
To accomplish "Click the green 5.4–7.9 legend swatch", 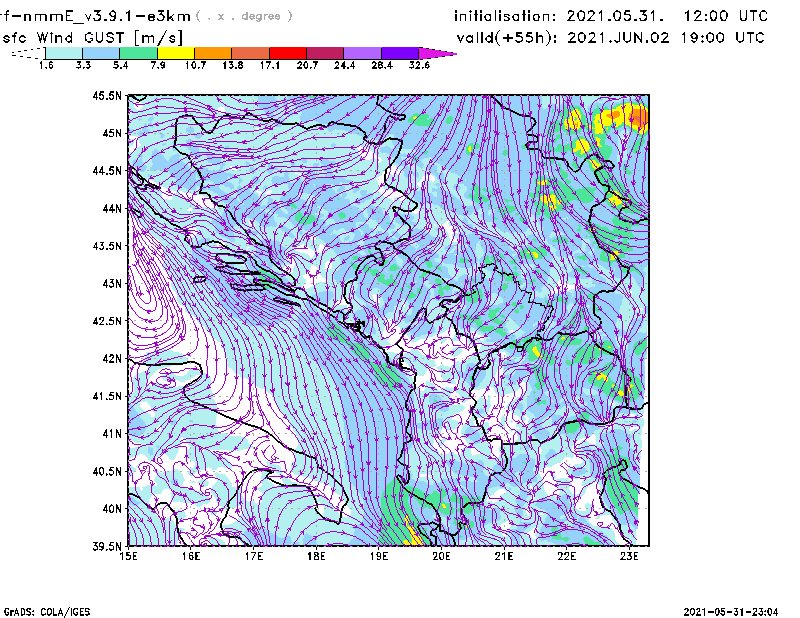I will tap(138, 53).
